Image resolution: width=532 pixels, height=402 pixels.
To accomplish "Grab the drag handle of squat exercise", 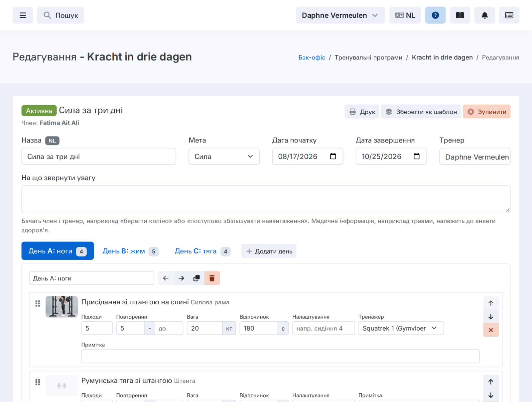I will (x=38, y=303).
